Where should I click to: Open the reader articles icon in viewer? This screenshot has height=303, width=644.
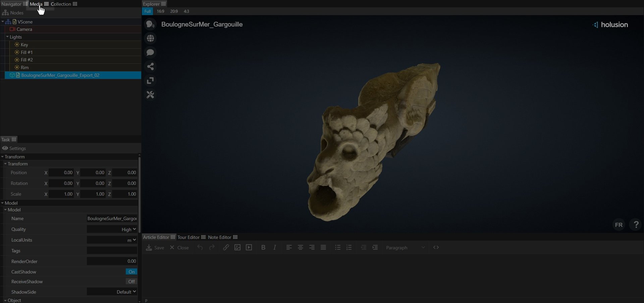click(150, 24)
